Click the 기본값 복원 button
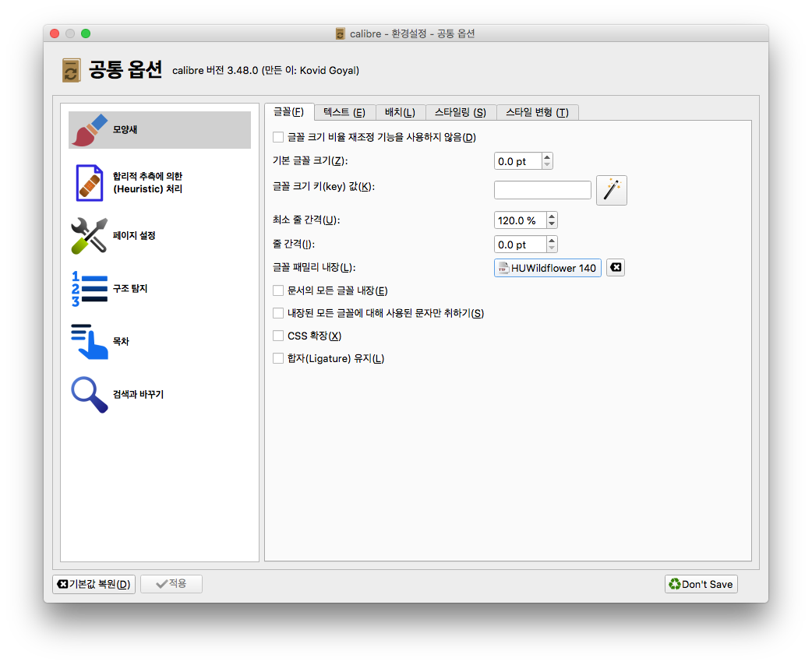This screenshot has height=665, width=812. [94, 584]
